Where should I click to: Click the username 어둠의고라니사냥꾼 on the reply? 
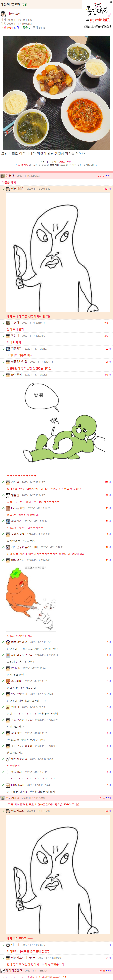[23, 957]
